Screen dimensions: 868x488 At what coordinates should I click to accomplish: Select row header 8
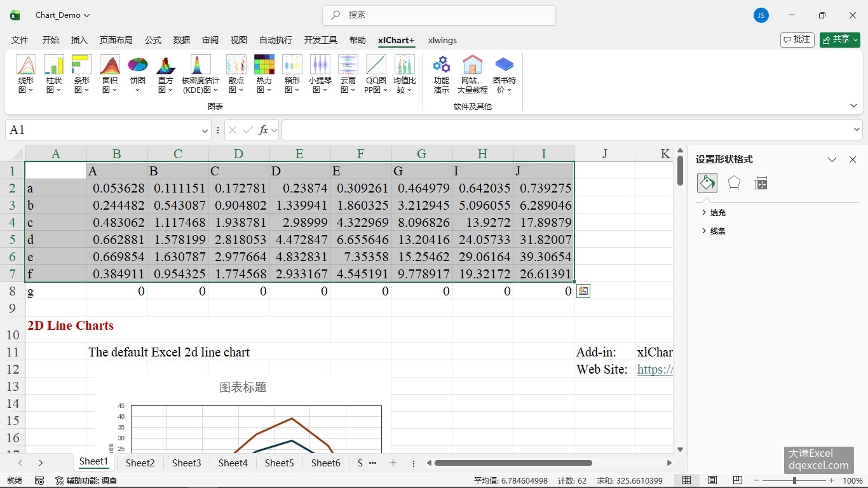pyautogui.click(x=12, y=291)
